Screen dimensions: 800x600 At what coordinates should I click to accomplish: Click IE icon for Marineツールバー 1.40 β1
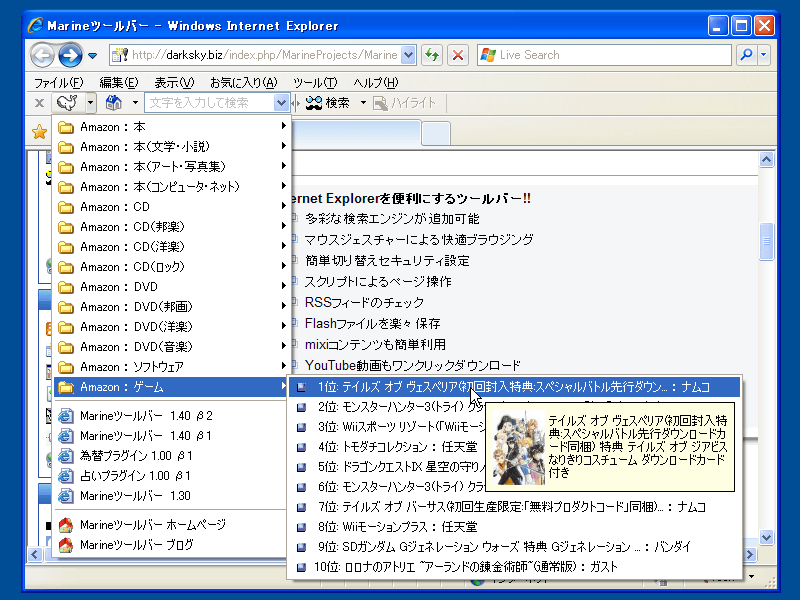pos(66,436)
